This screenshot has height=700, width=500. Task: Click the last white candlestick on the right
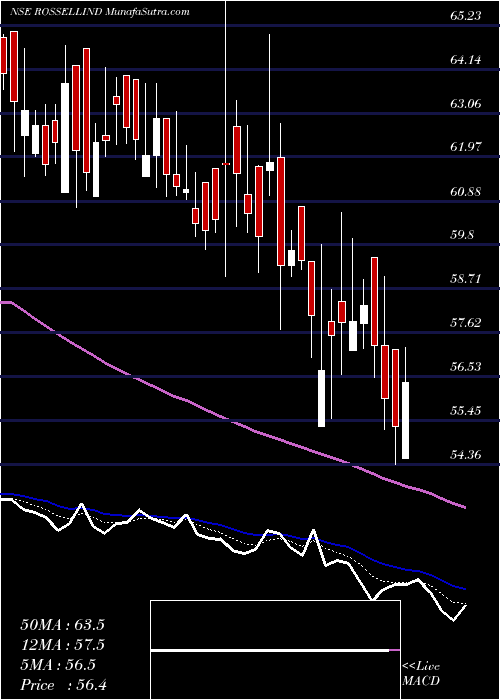[x=405, y=420]
